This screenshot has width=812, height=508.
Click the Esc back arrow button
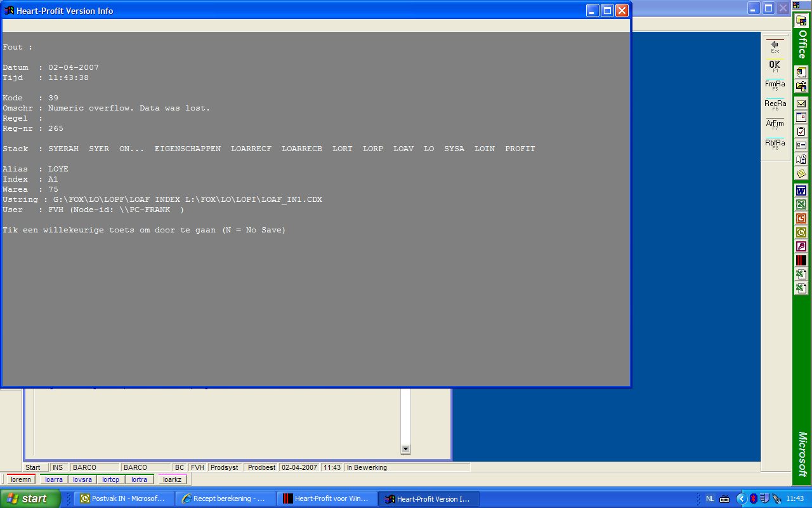tap(775, 46)
